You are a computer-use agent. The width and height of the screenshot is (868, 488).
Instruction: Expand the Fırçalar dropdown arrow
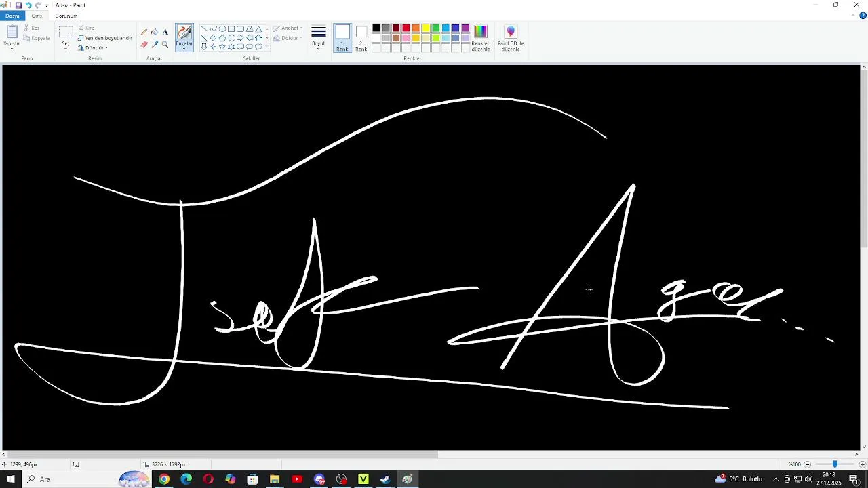[184, 49]
